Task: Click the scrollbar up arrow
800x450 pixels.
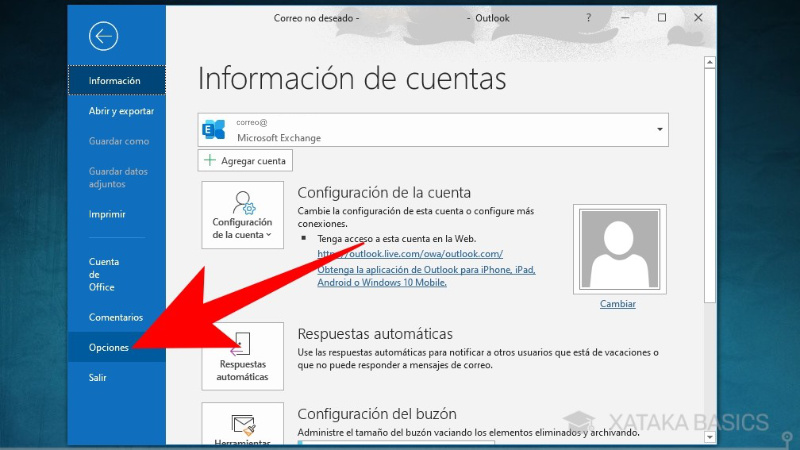Action: 709,63
